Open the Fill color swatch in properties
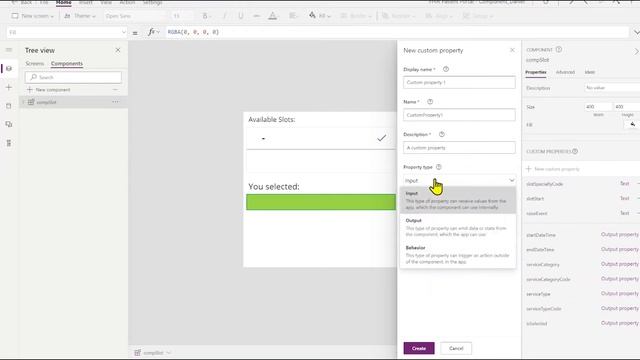Screen dimensions: 640x360 point(632,124)
